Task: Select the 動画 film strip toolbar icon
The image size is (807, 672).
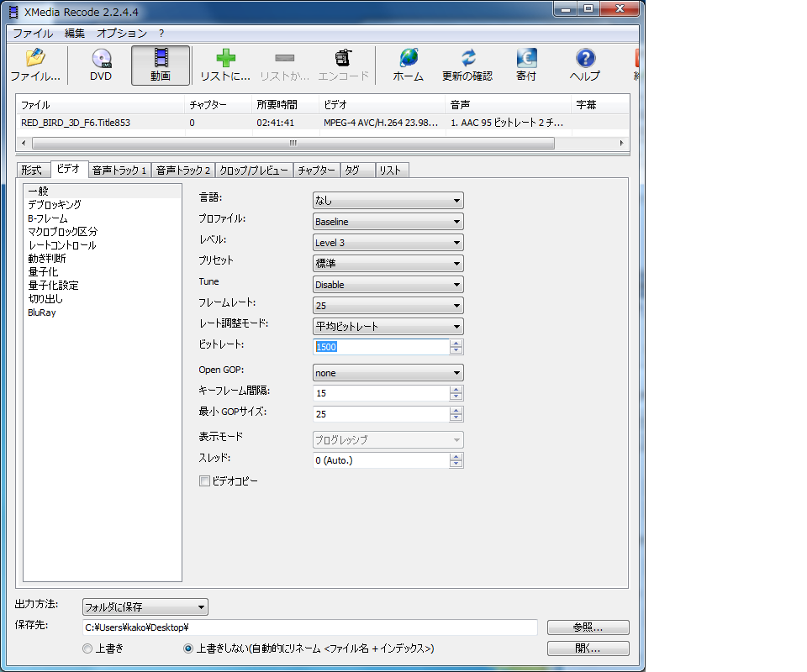Action: coord(161,58)
